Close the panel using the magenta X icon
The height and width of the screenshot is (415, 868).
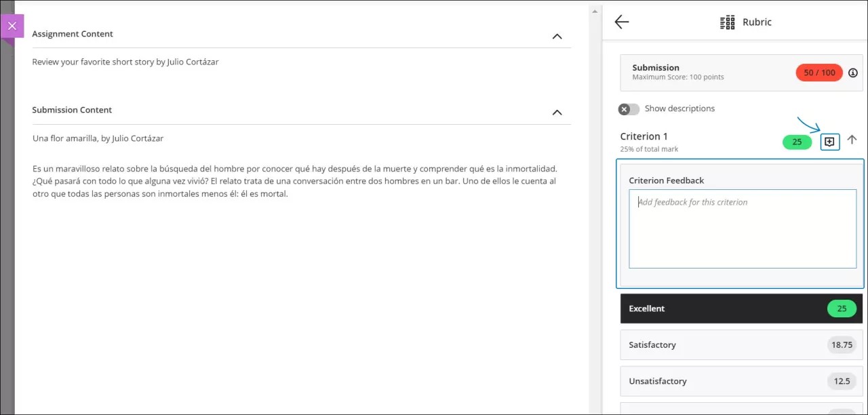click(12, 25)
